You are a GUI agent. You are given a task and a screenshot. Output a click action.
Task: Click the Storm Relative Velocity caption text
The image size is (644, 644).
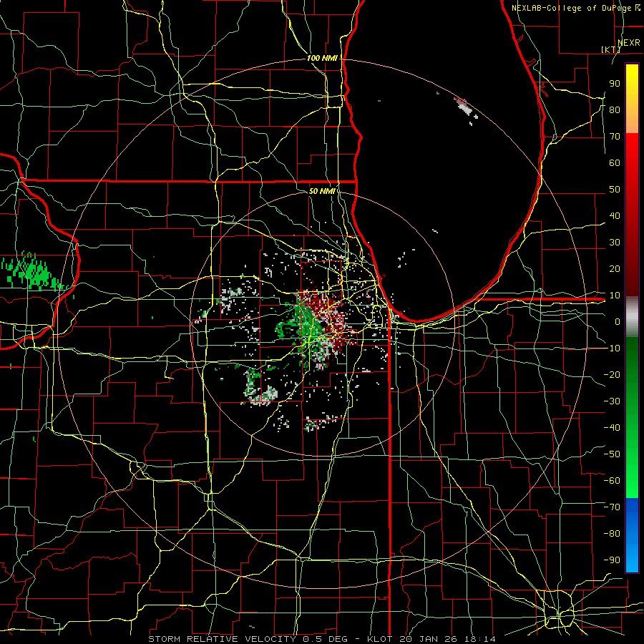coord(321,639)
